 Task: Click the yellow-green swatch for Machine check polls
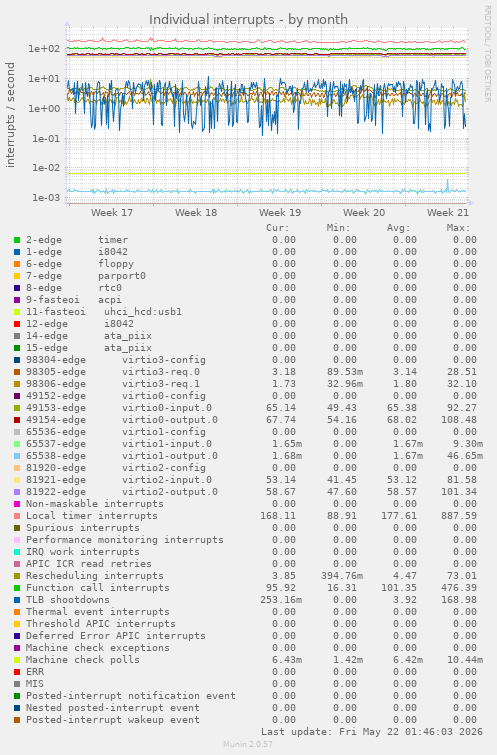pos(17,660)
